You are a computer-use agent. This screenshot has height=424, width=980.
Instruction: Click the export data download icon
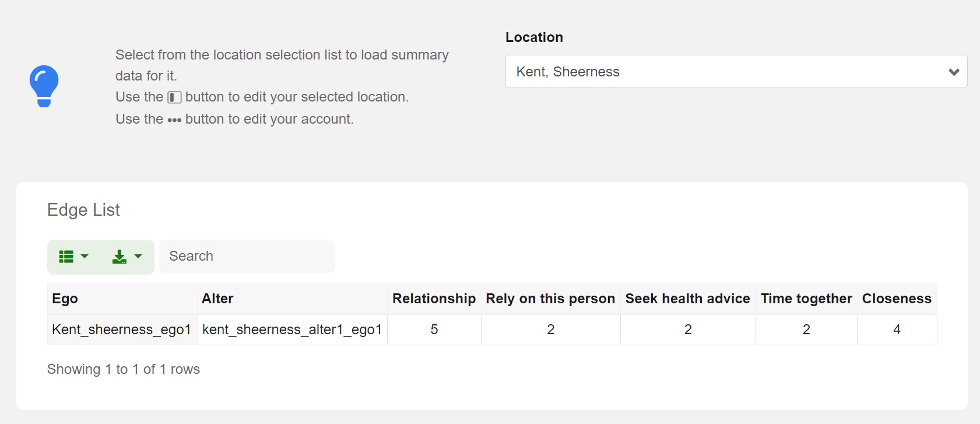click(119, 257)
